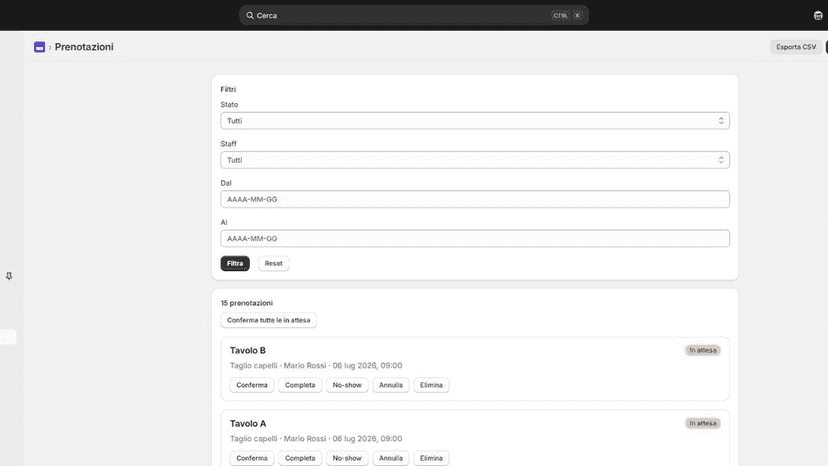
Task: Click In attesa badge on Tavolo A
Action: click(x=703, y=423)
